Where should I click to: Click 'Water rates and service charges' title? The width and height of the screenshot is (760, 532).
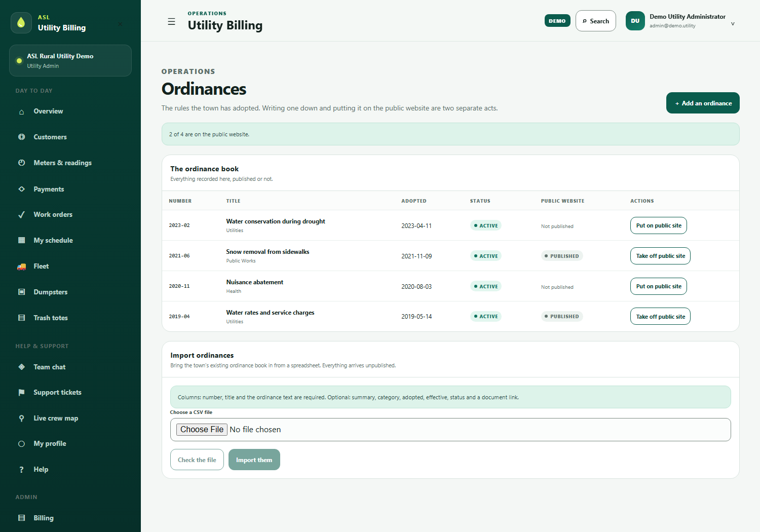[x=270, y=313]
